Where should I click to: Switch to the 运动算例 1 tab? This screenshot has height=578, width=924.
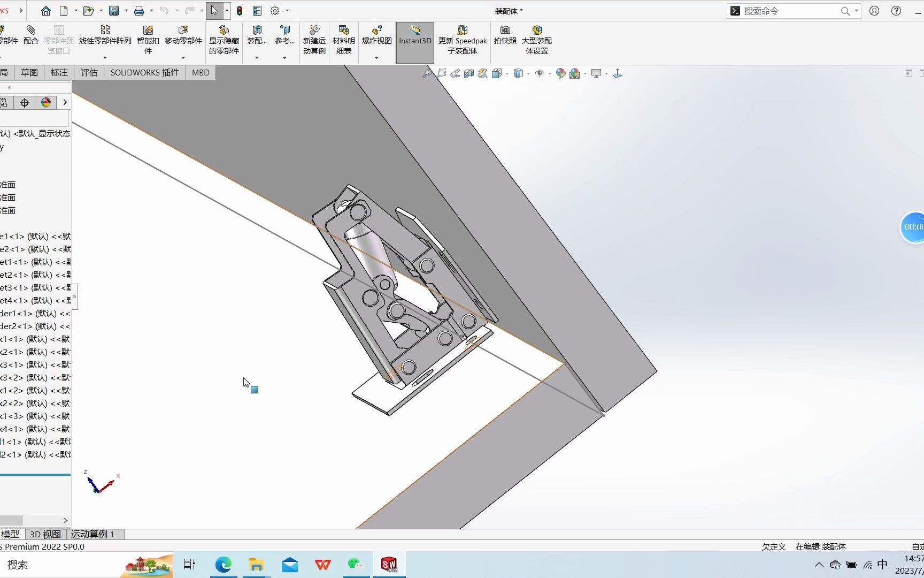(x=93, y=534)
